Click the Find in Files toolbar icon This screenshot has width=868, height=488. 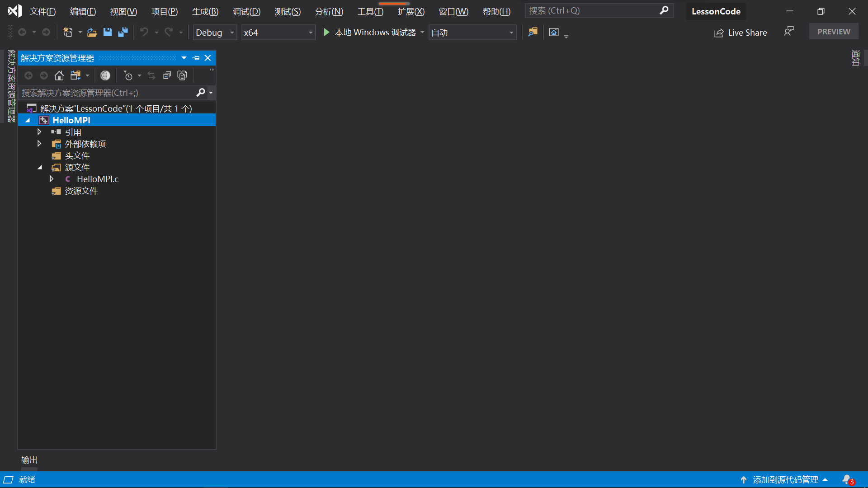[533, 32]
